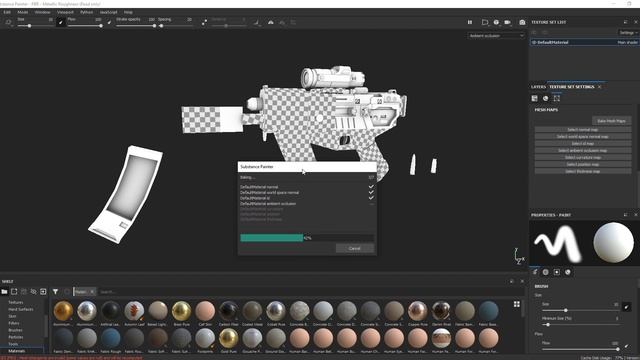Image resolution: width=640 pixels, height=360 pixels.
Task: Select the Brushes shelf category
Action: click(15, 330)
